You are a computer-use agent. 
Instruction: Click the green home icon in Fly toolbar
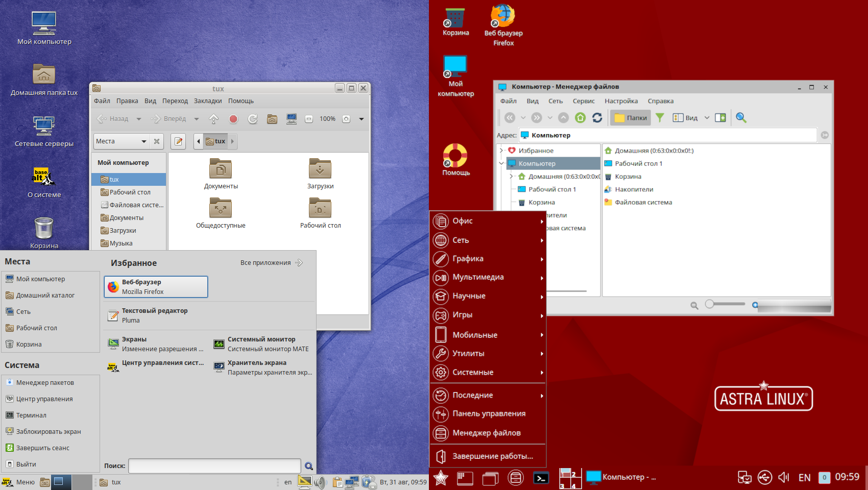point(580,117)
